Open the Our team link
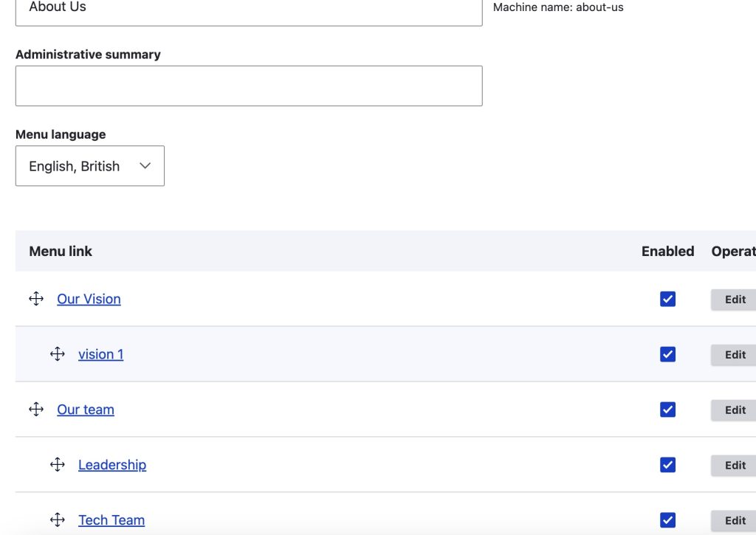This screenshot has width=756, height=535. point(86,410)
